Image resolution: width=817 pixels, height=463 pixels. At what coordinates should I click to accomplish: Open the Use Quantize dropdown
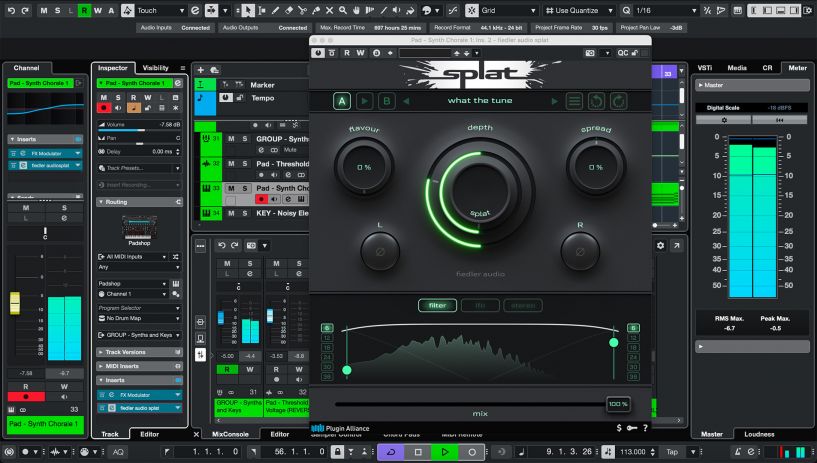click(x=580, y=10)
